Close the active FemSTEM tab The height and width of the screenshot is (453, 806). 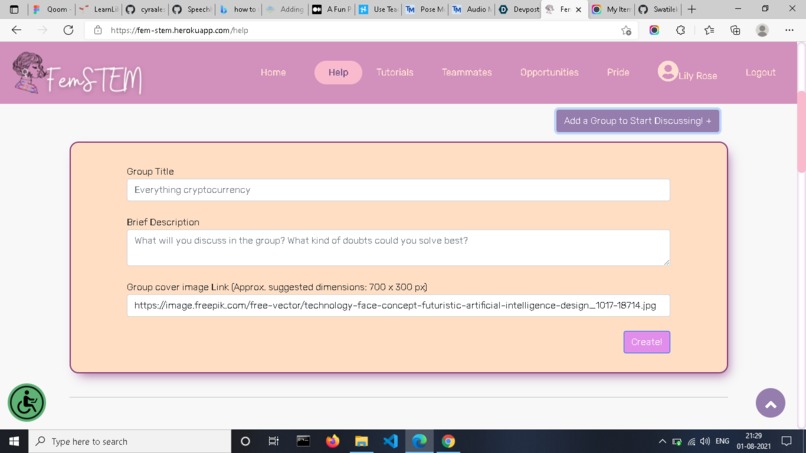[578, 9]
